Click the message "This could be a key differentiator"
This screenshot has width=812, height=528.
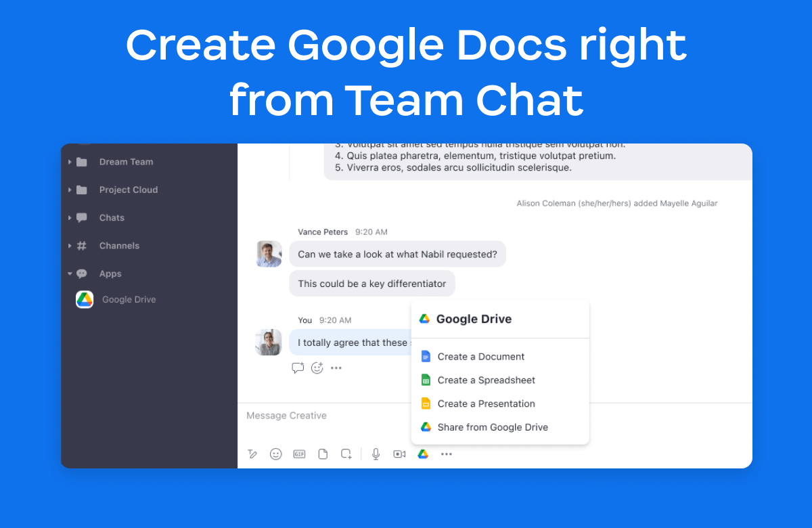372,284
